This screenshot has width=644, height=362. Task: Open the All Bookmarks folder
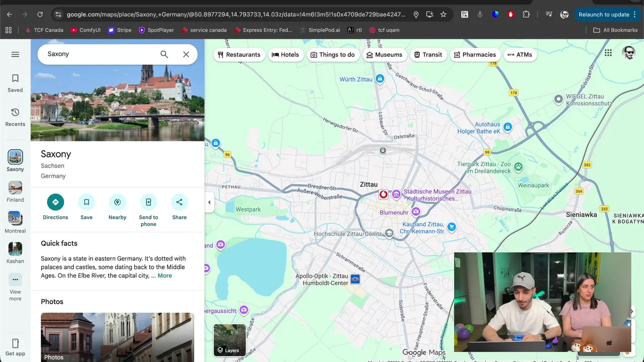615,30
